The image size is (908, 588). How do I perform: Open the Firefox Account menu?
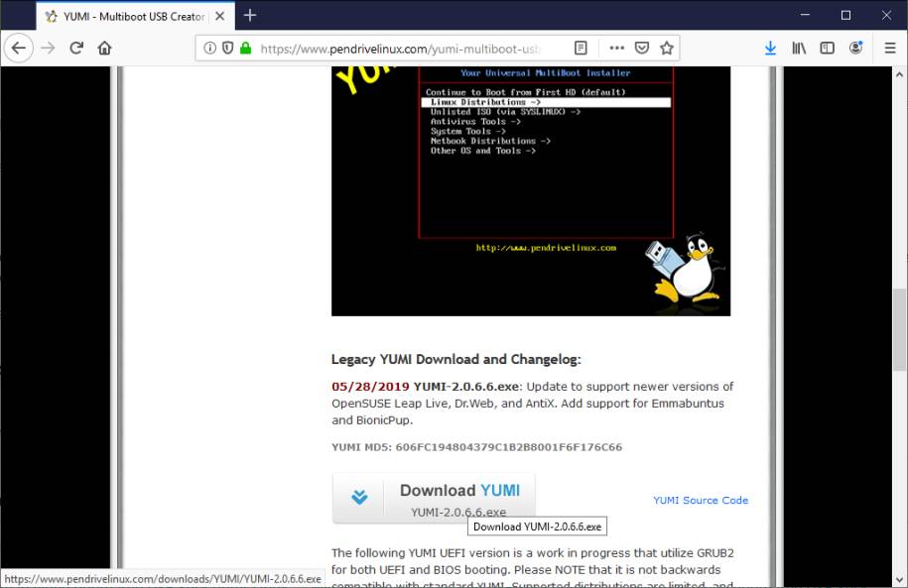[855, 48]
